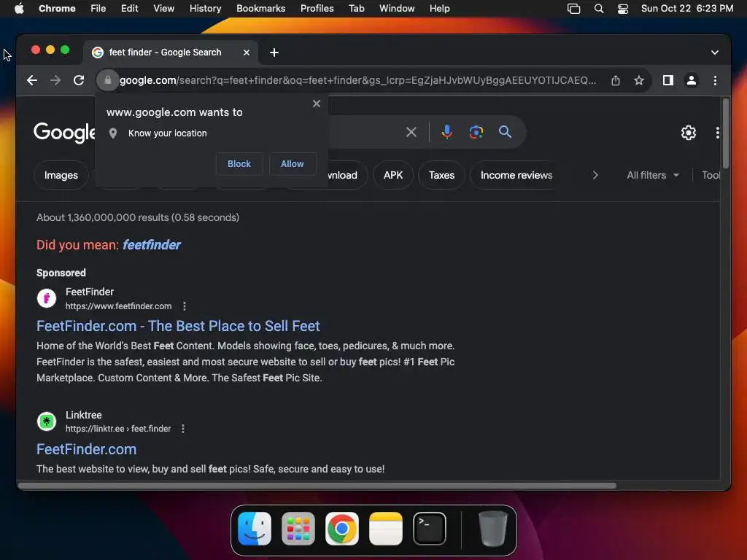Screen dimensions: 747x560
Task: Open Control Center in menu bar
Action: pyautogui.click(x=623, y=9)
